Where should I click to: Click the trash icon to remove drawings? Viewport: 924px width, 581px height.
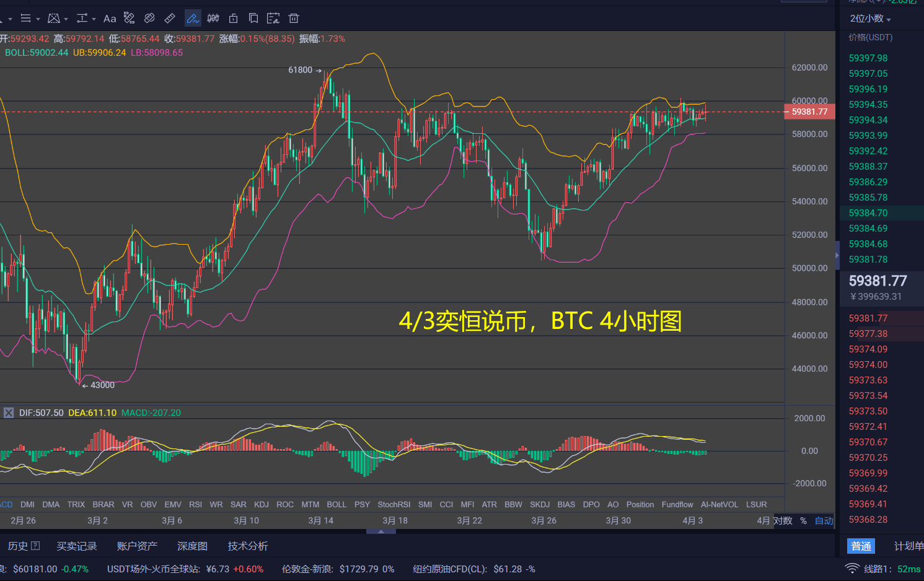pyautogui.click(x=293, y=18)
